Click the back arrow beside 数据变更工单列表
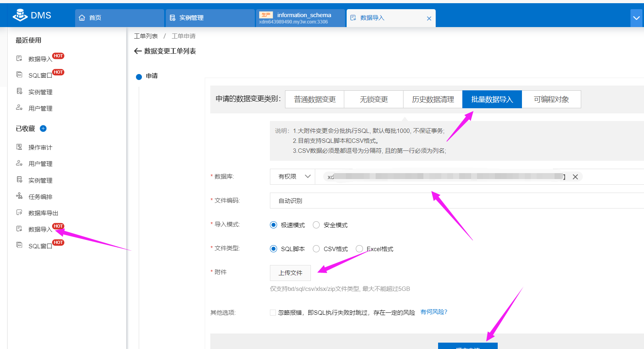Screen dimensions: 644x349 click(x=138, y=51)
